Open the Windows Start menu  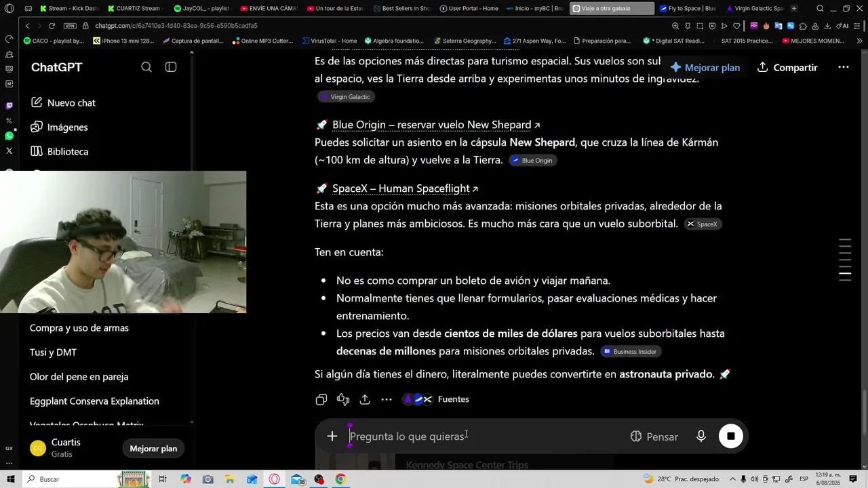pos(11,479)
